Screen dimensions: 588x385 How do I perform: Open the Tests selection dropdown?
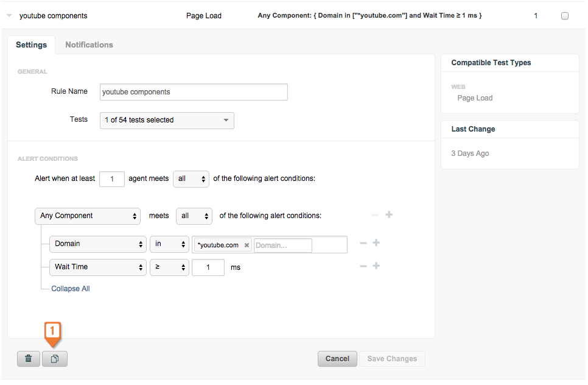pyautogui.click(x=167, y=121)
